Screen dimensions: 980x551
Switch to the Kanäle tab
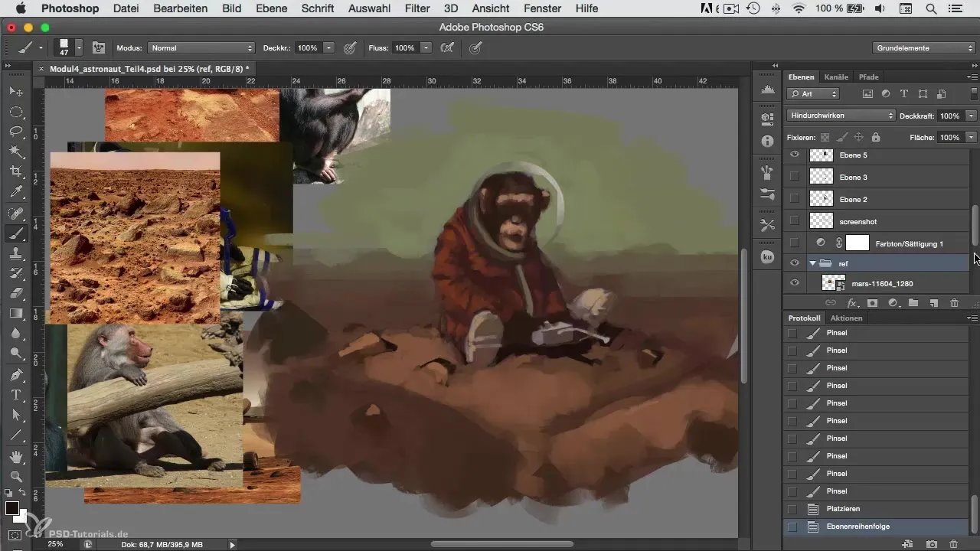point(836,77)
